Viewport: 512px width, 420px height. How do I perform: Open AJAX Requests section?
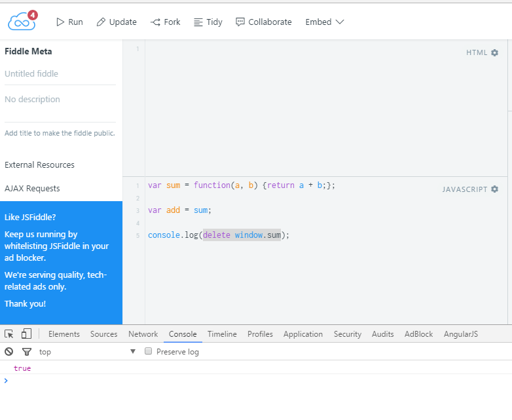[x=32, y=189]
